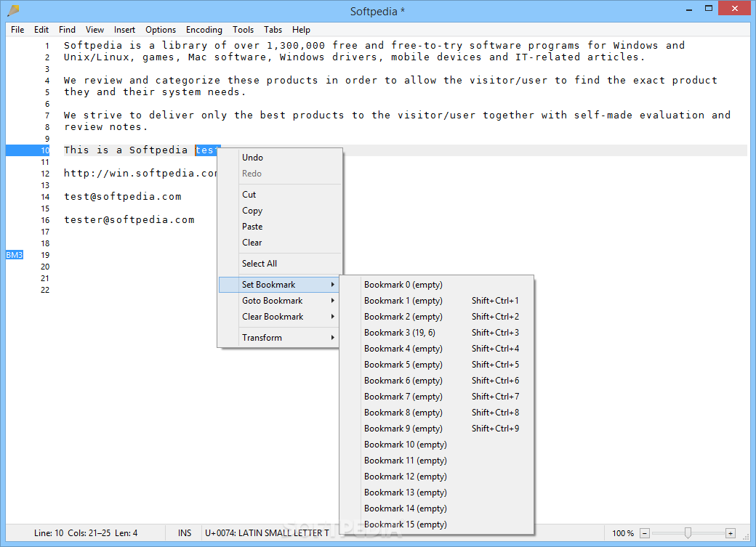The image size is (756, 547).
Task: Choose Clear from the context menu
Action: (280, 243)
